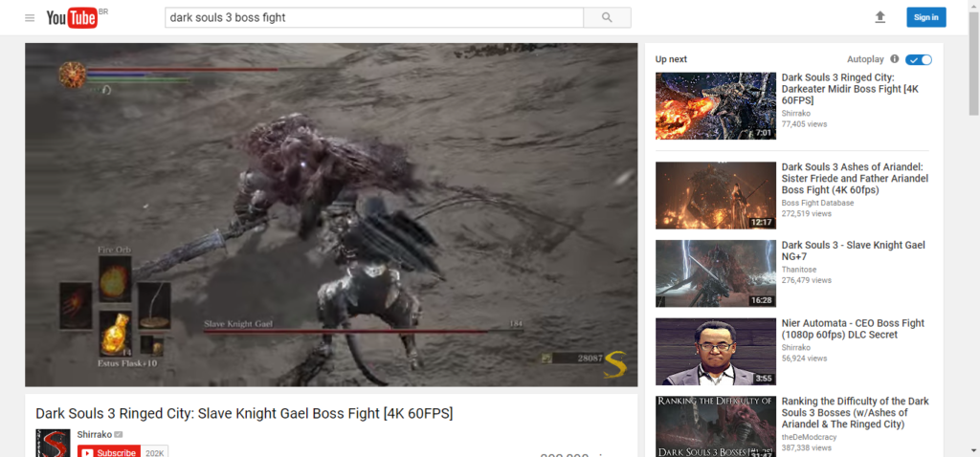Click the upload arrow icon

(880, 17)
